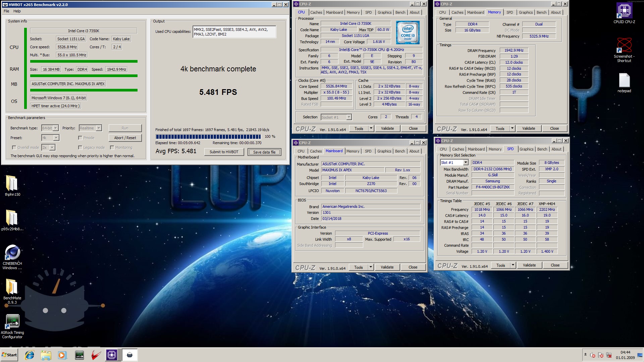
Task: Open the Benchmark type 64-bit dropdown
Action: (x=50, y=128)
